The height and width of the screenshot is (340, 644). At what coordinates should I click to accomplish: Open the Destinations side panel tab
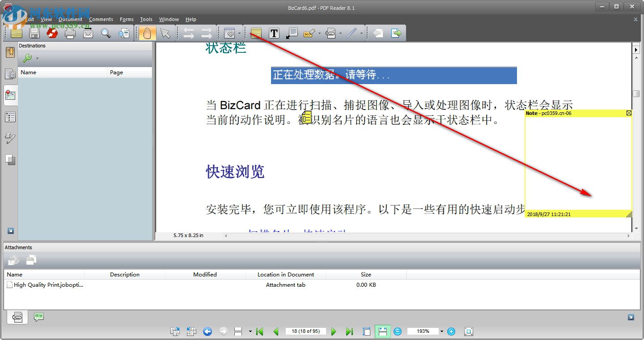point(10,95)
